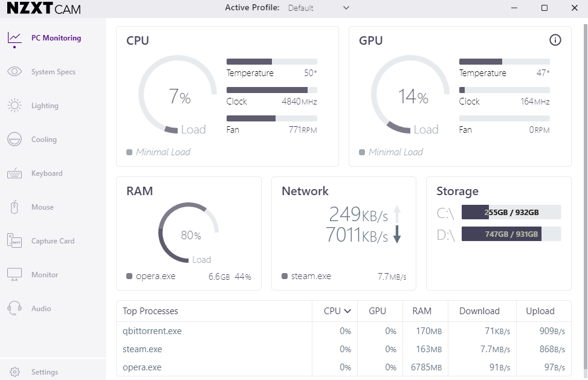Click the Capture Card icon

click(x=15, y=240)
